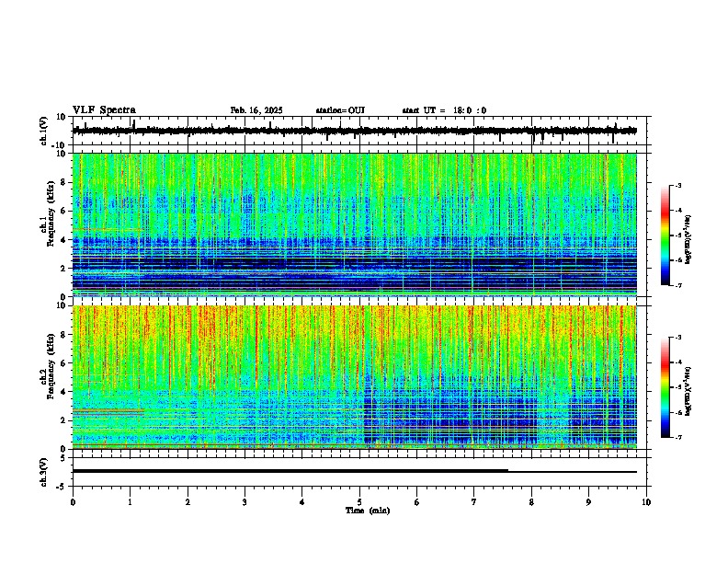Click inside the ch.1 spectrogram panel
Viewport: 728px width, 563px height.
tap(354, 224)
